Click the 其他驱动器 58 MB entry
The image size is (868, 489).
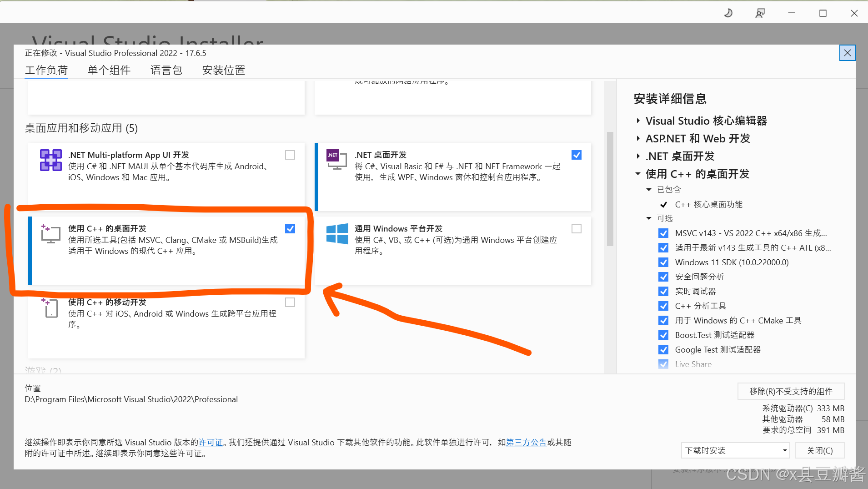point(803,419)
